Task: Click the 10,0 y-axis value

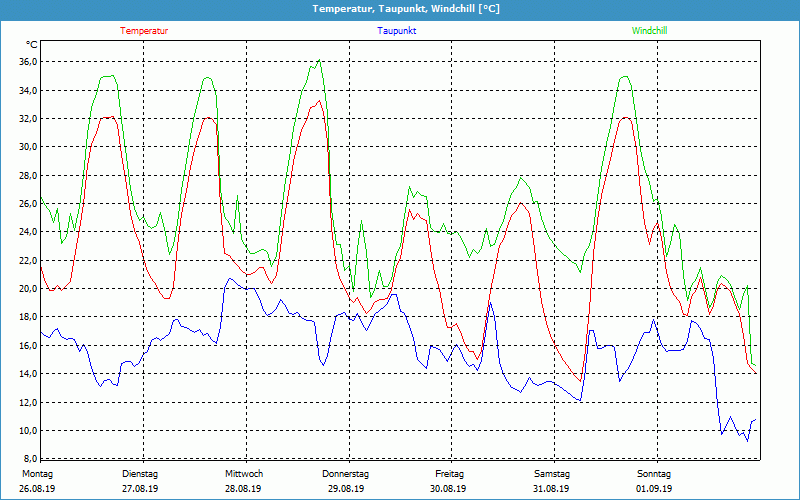Action: point(28,431)
